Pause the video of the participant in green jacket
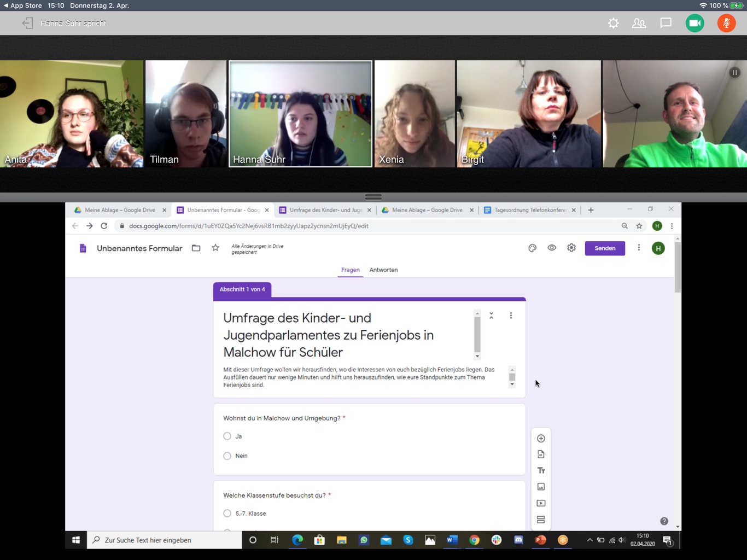The image size is (747, 560). [734, 72]
